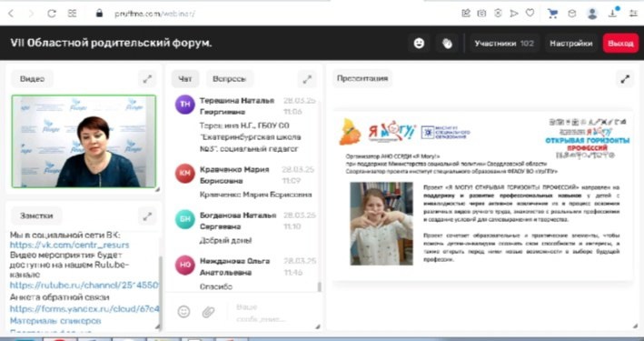Click the БН avatar of Богданова Наталья
Screen dimensions: 644x341
(185, 219)
